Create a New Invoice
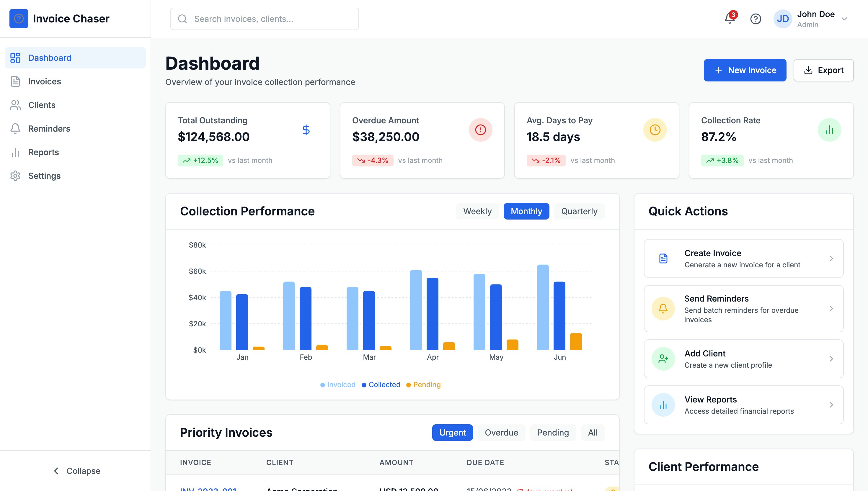Screen dimensions: 868x491 (x=745, y=70)
